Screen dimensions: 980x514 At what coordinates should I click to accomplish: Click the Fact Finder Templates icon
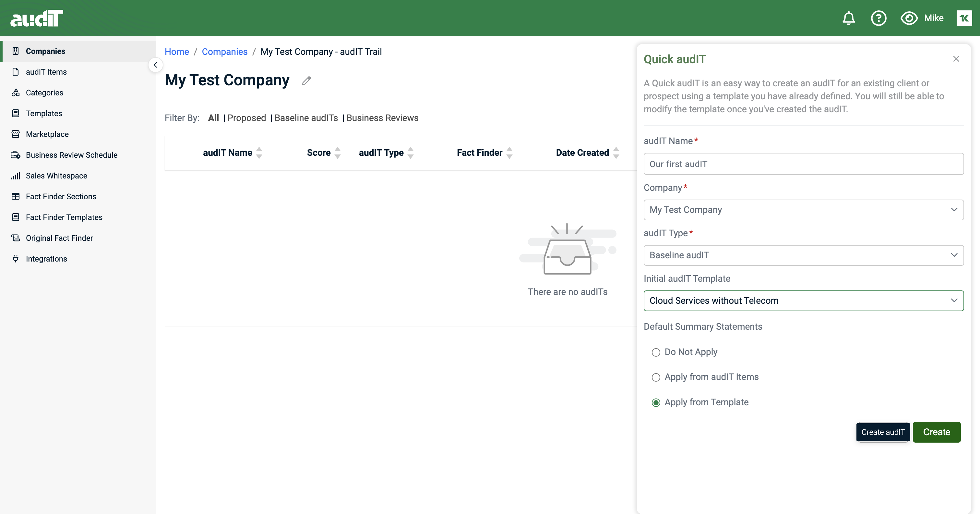(x=16, y=217)
